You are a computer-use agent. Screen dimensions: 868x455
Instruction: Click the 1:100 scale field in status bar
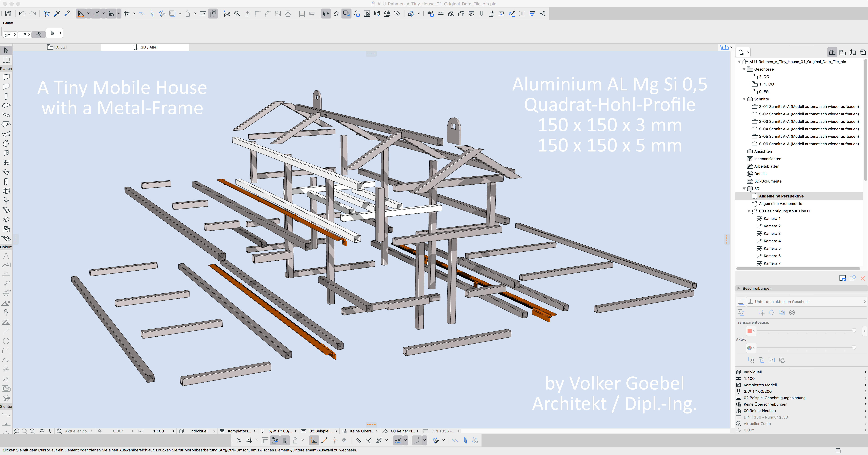click(x=158, y=431)
